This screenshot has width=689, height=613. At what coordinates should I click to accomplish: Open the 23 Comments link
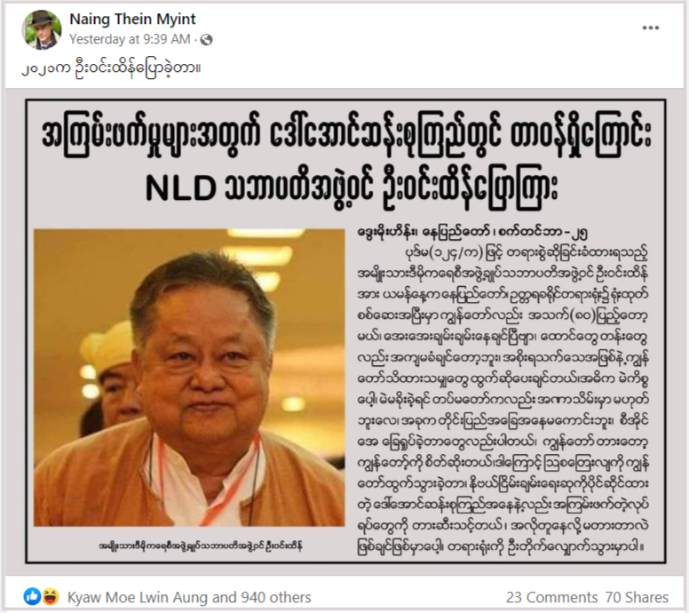coord(551,597)
